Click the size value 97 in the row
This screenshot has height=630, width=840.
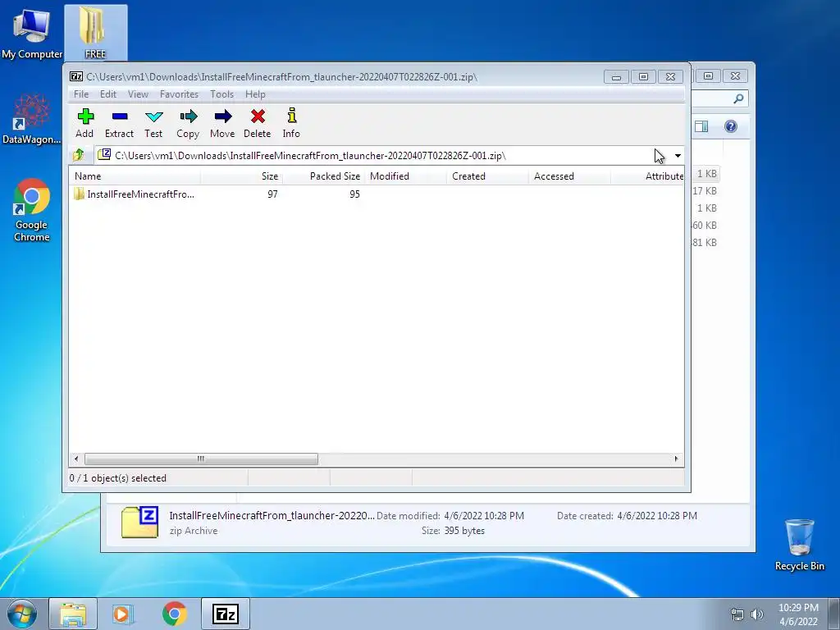tap(272, 194)
